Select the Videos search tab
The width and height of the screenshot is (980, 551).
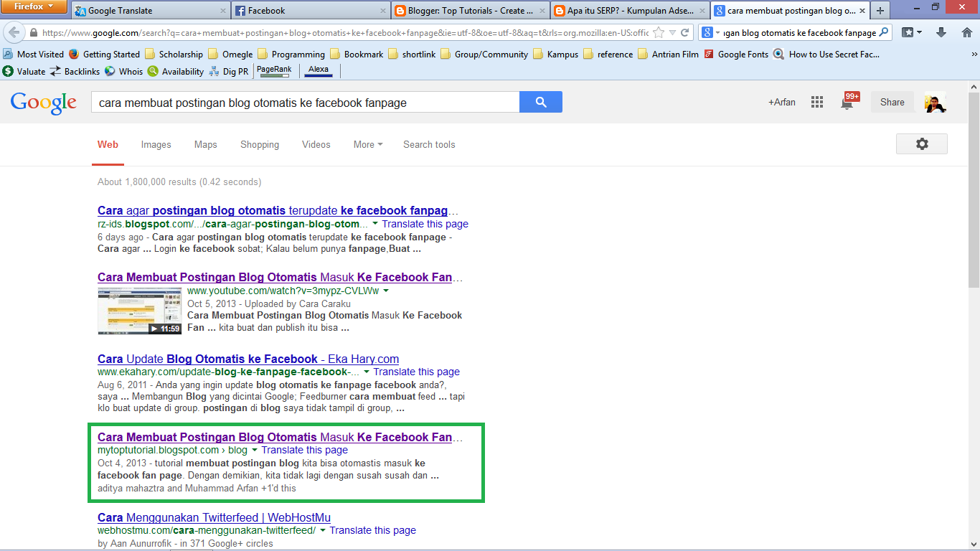316,144
